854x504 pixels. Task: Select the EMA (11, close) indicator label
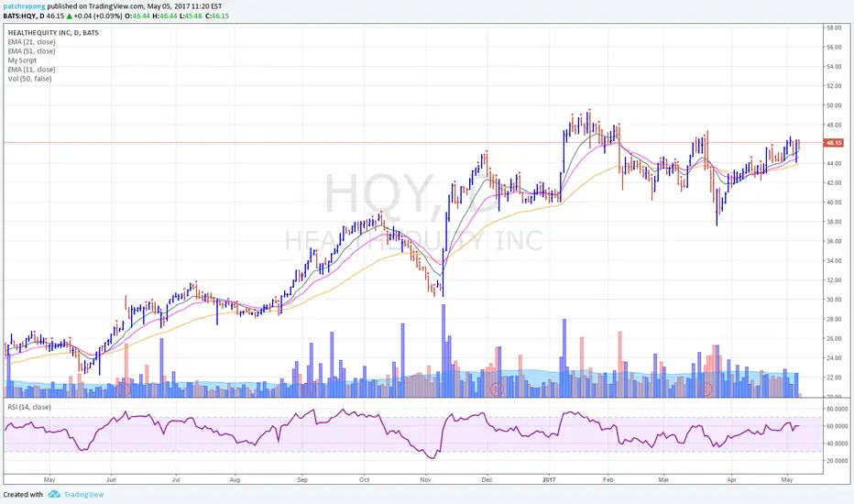click(x=31, y=70)
